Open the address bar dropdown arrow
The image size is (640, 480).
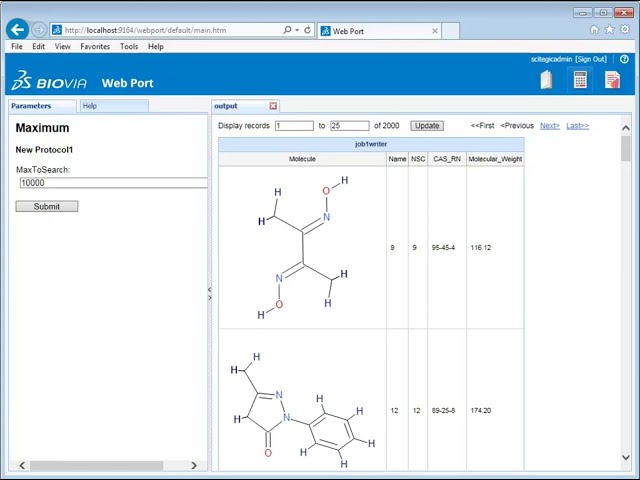pyautogui.click(x=298, y=30)
